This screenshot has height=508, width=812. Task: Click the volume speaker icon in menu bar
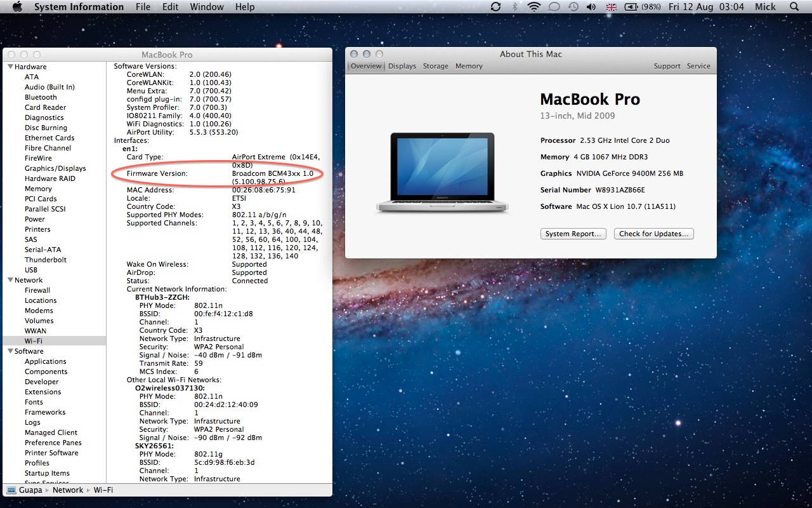[x=591, y=7]
